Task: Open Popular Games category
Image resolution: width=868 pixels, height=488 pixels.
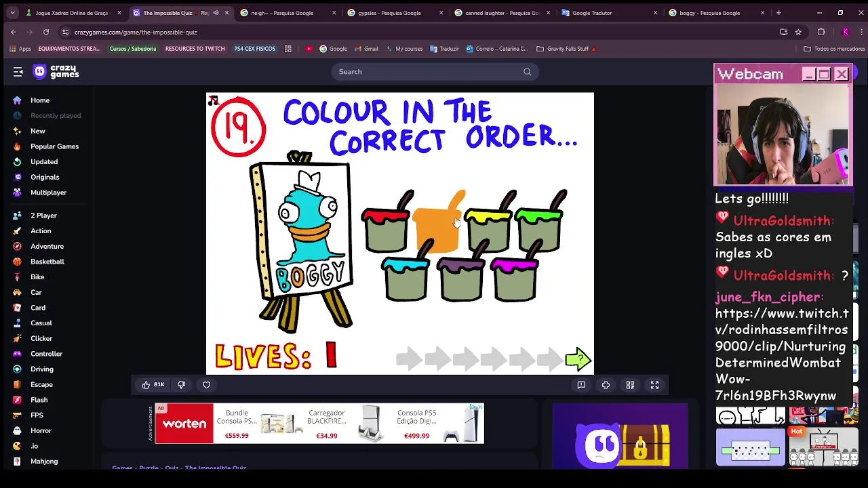Action: [54, 146]
